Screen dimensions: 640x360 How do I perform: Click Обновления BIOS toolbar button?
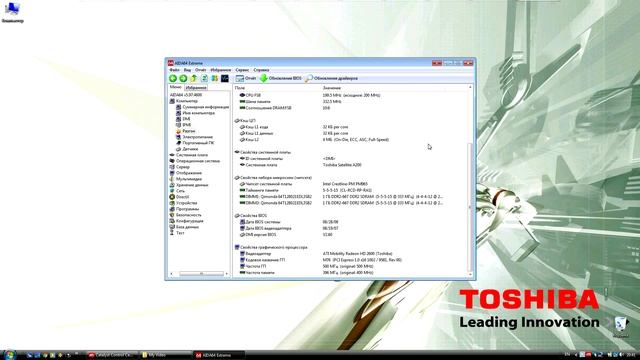click(281, 78)
